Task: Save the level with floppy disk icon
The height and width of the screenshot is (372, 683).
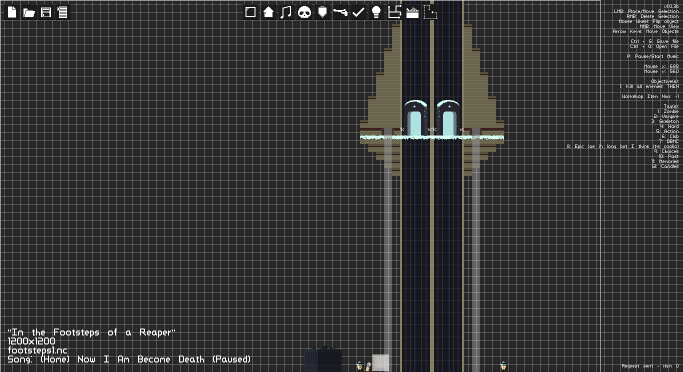Action: click(46, 12)
